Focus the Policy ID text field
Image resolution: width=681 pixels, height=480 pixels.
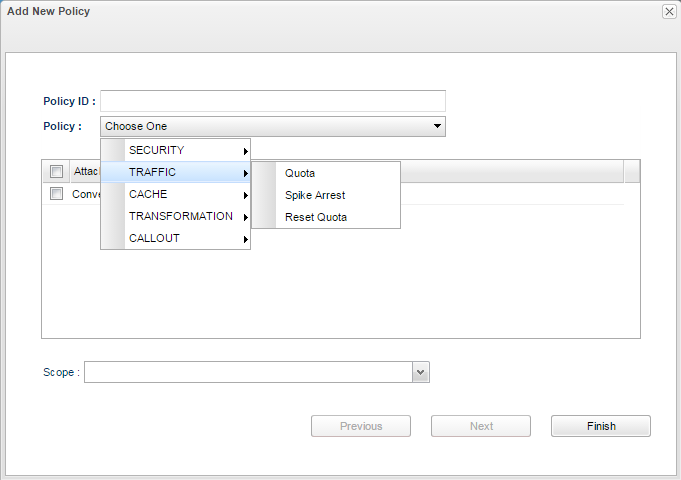click(273, 101)
